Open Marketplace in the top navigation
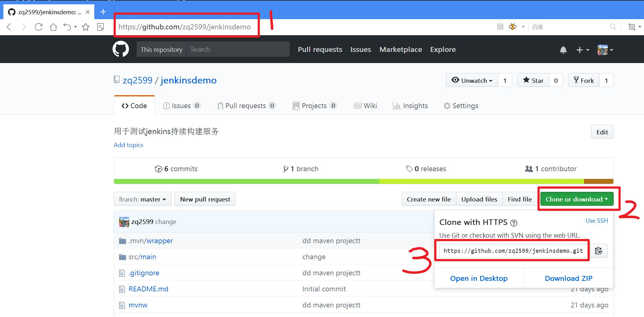The image size is (644, 317). [x=401, y=49]
